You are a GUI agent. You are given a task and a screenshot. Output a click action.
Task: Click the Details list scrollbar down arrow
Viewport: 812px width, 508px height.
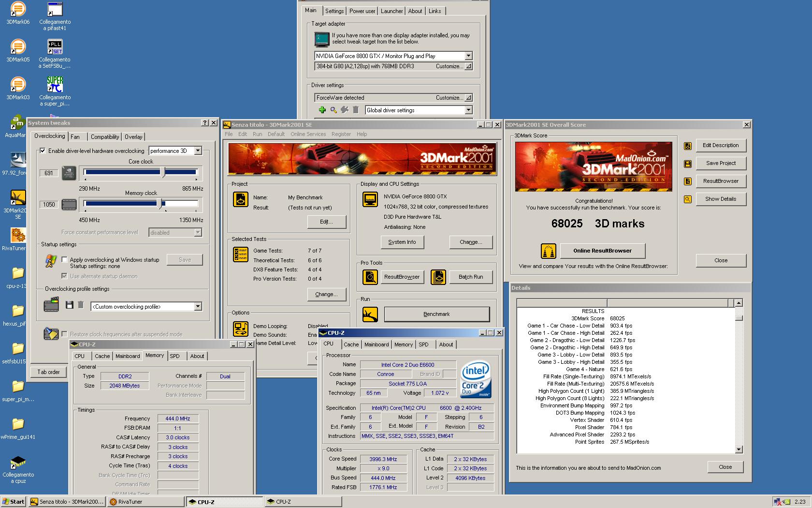739,449
